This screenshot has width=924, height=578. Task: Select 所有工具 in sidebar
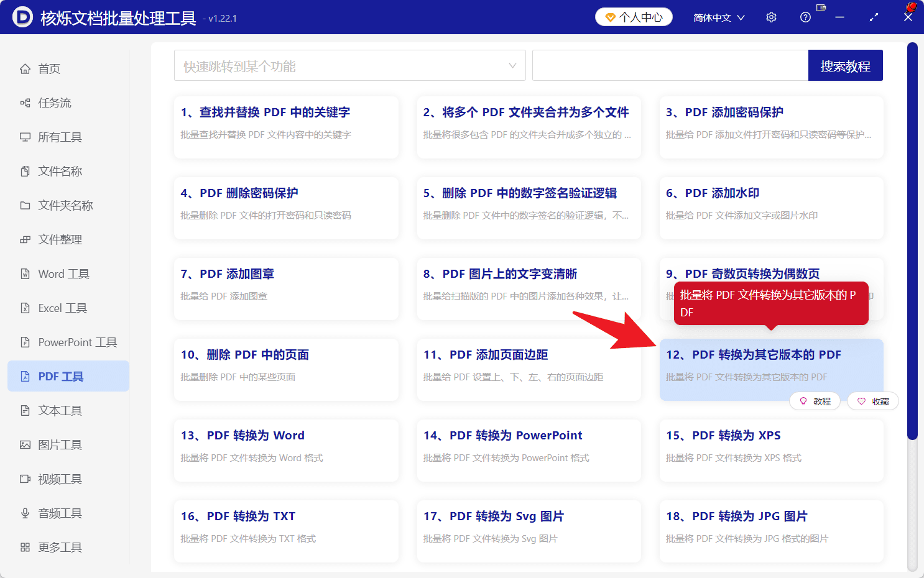pyautogui.click(x=68, y=137)
